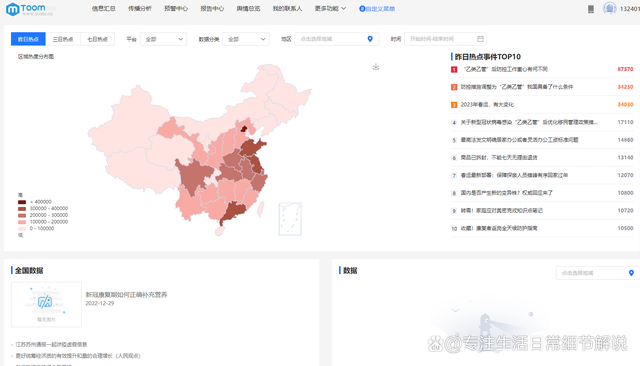Click the >400000 darkest legend swatch
This screenshot has height=366, width=640.
(22, 202)
